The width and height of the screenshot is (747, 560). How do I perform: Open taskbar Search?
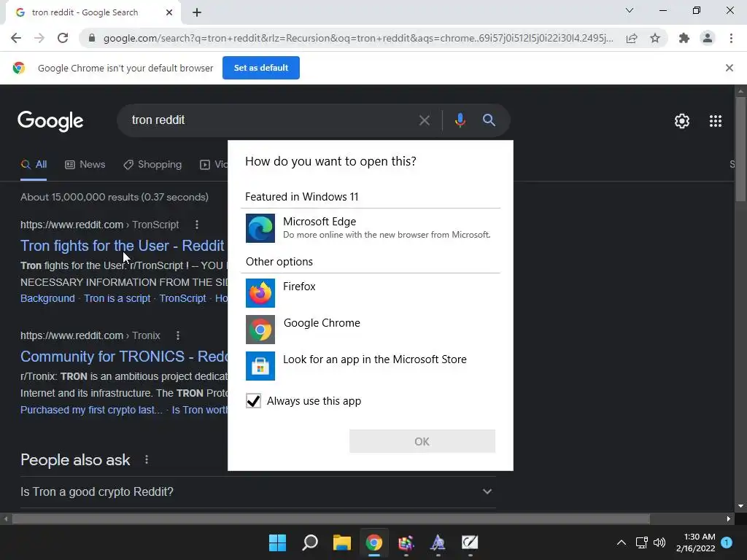pos(309,542)
